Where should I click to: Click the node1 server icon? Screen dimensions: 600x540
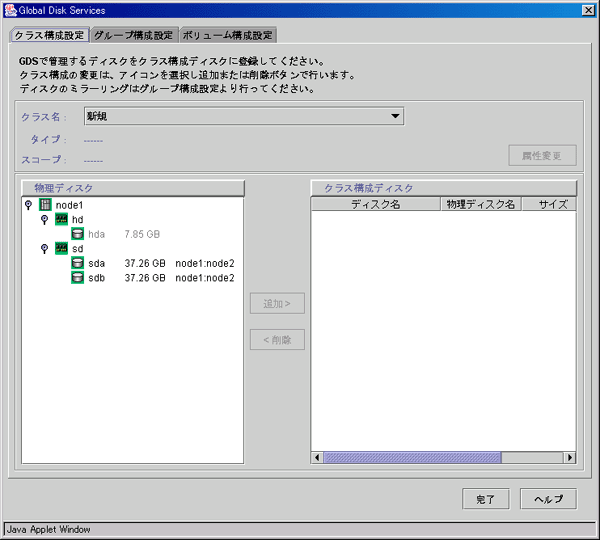tap(45, 205)
